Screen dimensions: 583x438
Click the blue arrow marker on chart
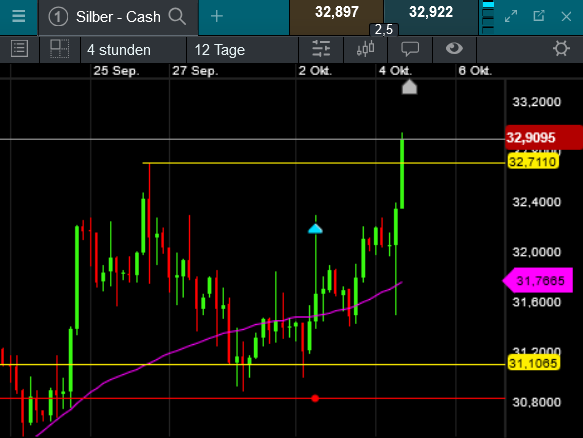pyautogui.click(x=315, y=228)
